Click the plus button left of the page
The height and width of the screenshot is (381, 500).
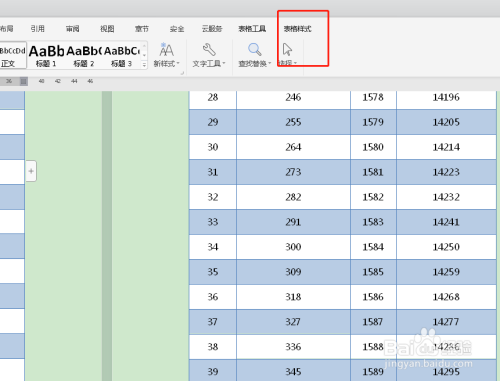(31, 171)
